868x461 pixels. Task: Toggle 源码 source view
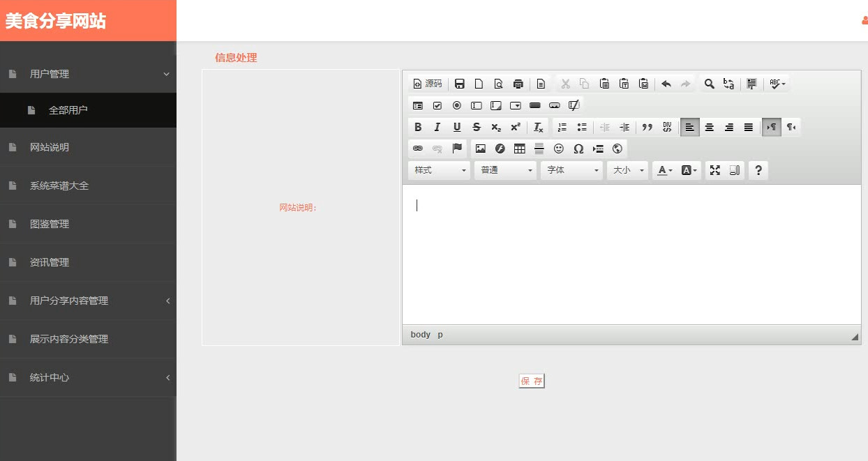point(428,84)
